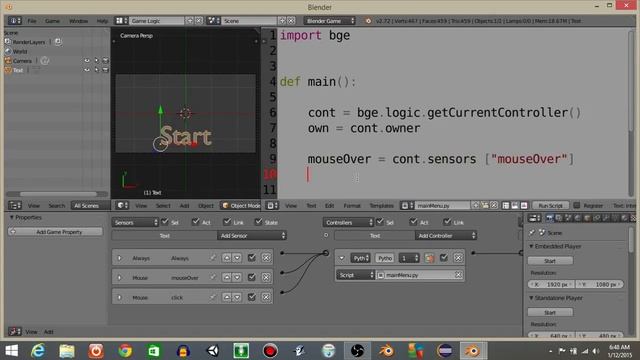Open the Script mode dropdown
This screenshot has height=360, width=640.
click(355, 275)
